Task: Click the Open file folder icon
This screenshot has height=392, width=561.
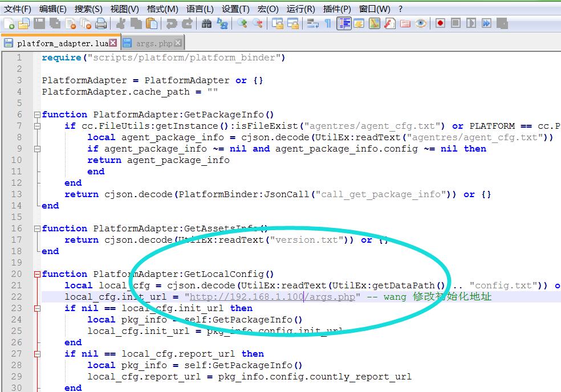Action: tap(23, 23)
